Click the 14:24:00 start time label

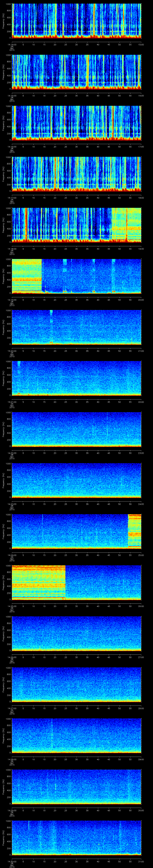point(12,555)
